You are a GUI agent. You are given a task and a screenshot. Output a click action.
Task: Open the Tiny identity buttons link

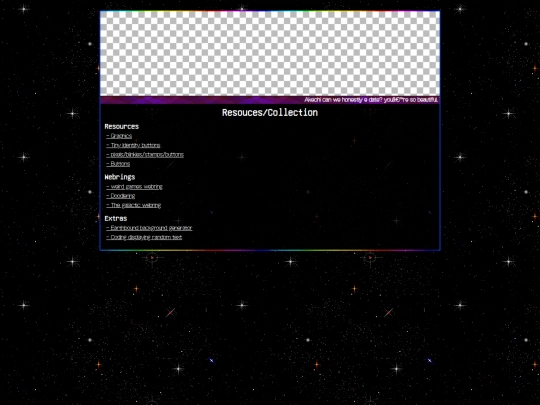(133, 145)
